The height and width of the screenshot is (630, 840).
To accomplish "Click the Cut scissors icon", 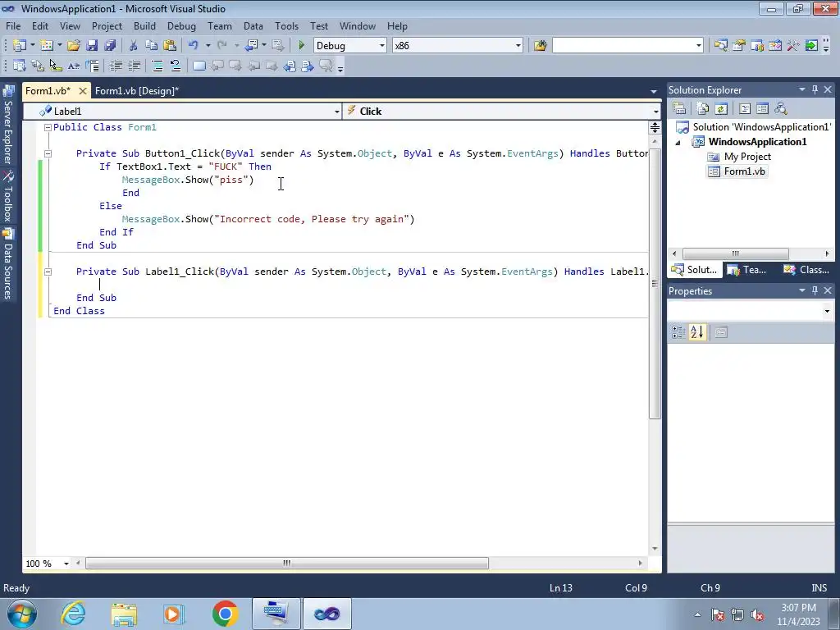I will coord(134,46).
